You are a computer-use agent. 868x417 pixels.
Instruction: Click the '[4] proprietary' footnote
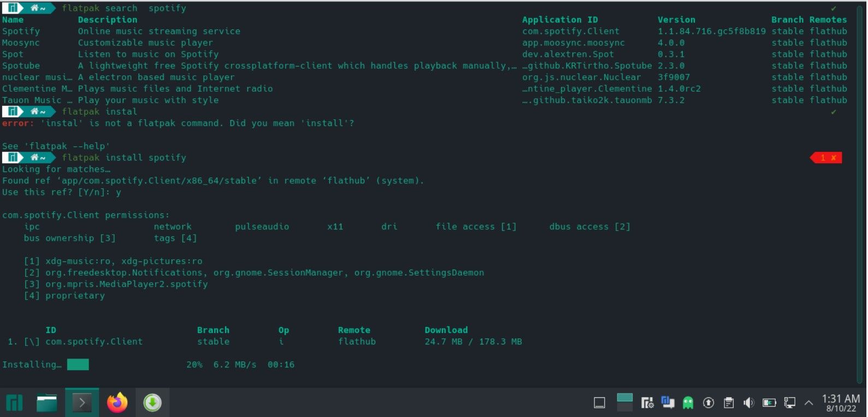(x=64, y=295)
